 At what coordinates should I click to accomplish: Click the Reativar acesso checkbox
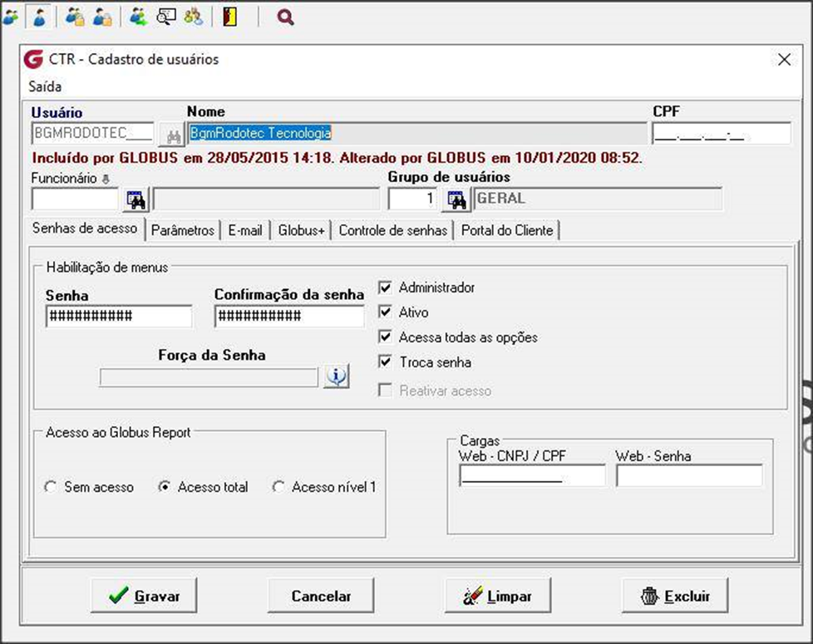coord(385,390)
